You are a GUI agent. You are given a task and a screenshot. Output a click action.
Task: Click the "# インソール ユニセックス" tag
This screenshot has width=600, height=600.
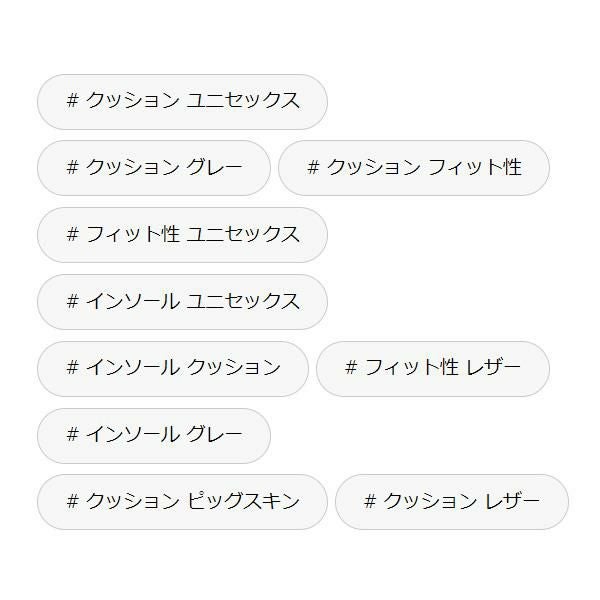point(182,301)
